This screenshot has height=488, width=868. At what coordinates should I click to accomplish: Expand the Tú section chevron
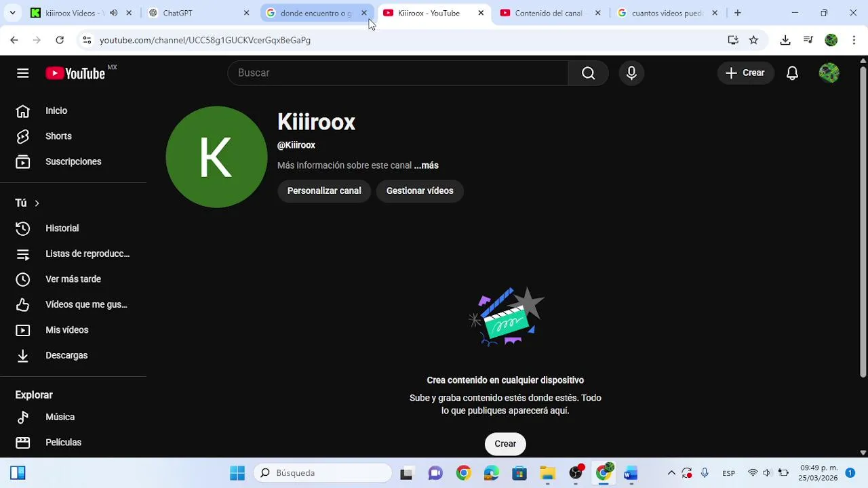pyautogui.click(x=37, y=203)
